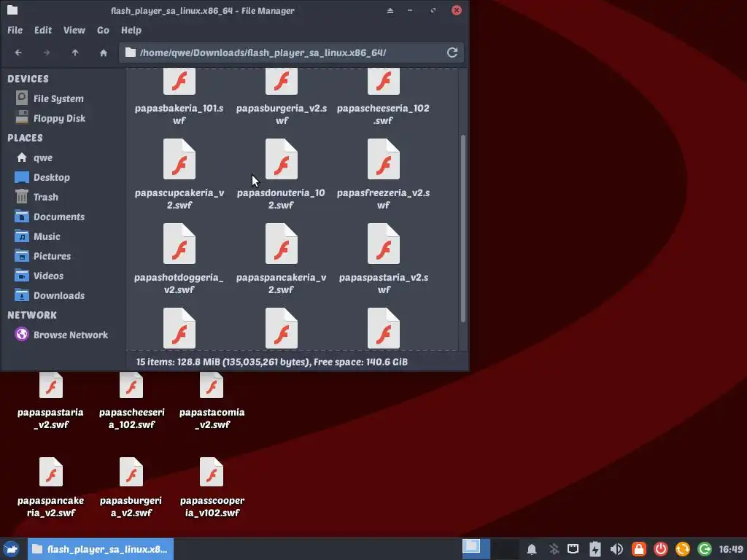This screenshot has height=560, width=747.
Task: Open home folder via house toolbar icon
Action: (x=104, y=52)
